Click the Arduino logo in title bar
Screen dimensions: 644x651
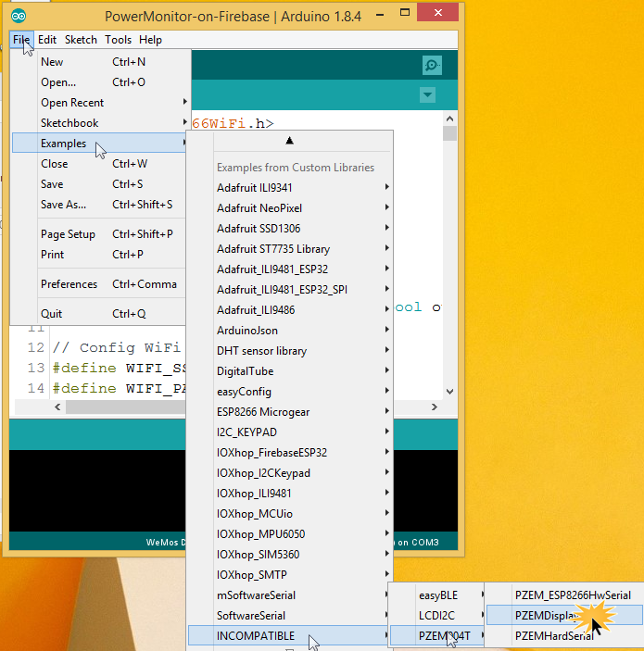19,16
